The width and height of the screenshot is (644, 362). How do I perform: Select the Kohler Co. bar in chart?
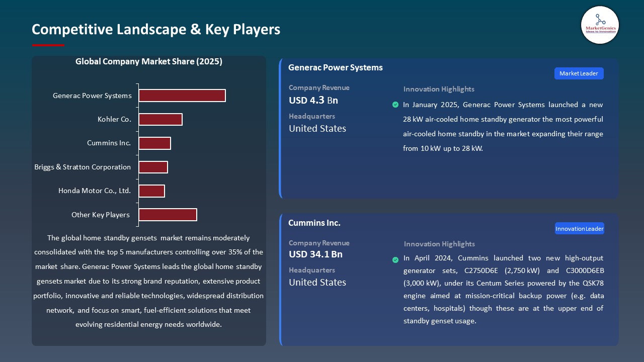[160, 119]
